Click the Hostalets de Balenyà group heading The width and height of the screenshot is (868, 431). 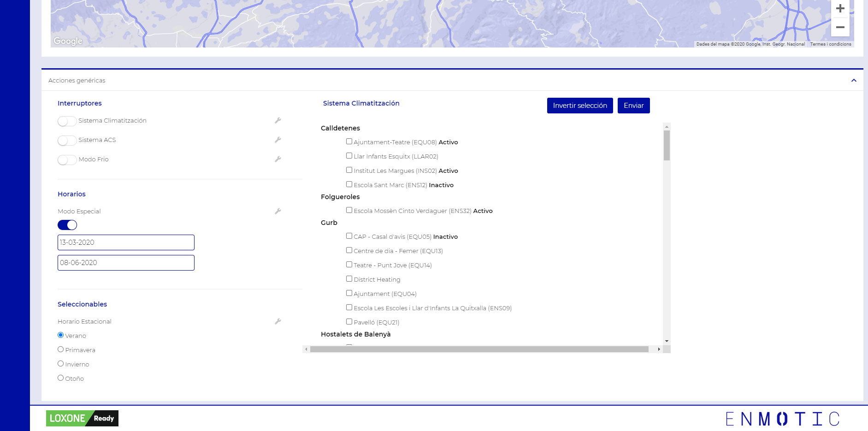pos(355,334)
